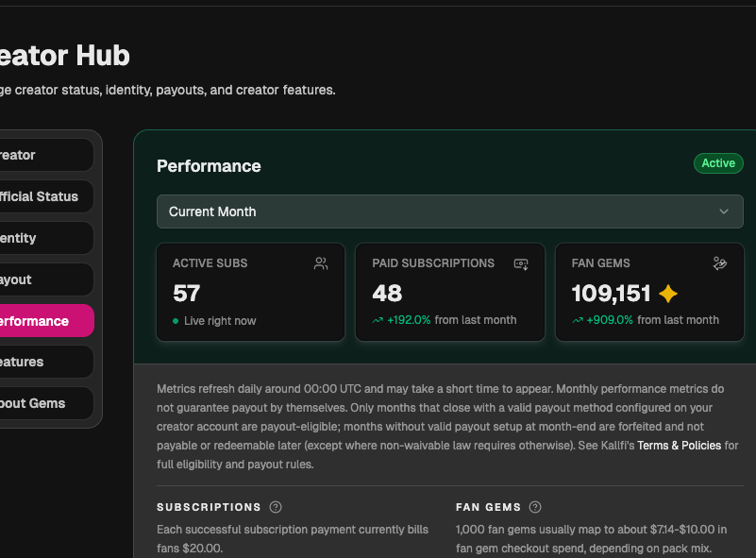Click the FAN GEMS card label
The height and width of the screenshot is (558, 756).
pyautogui.click(x=601, y=262)
